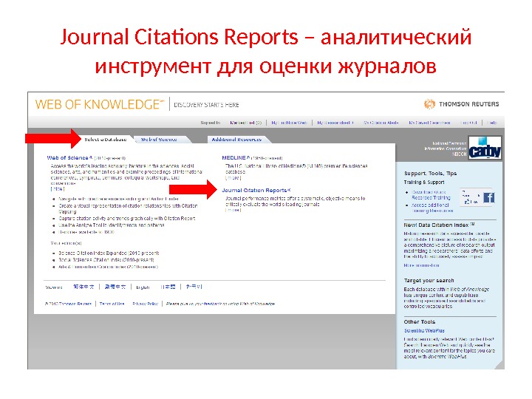Open My ResearcherID in the top bar

335,123
